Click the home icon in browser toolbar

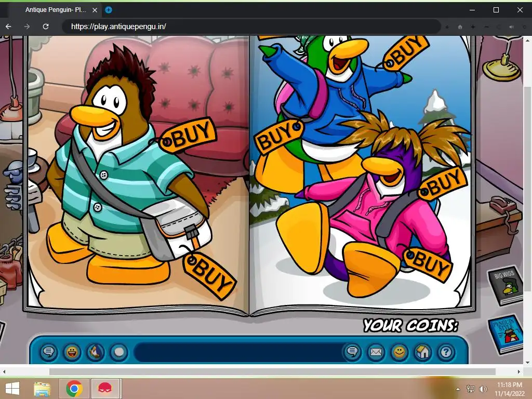[x=460, y=27]
